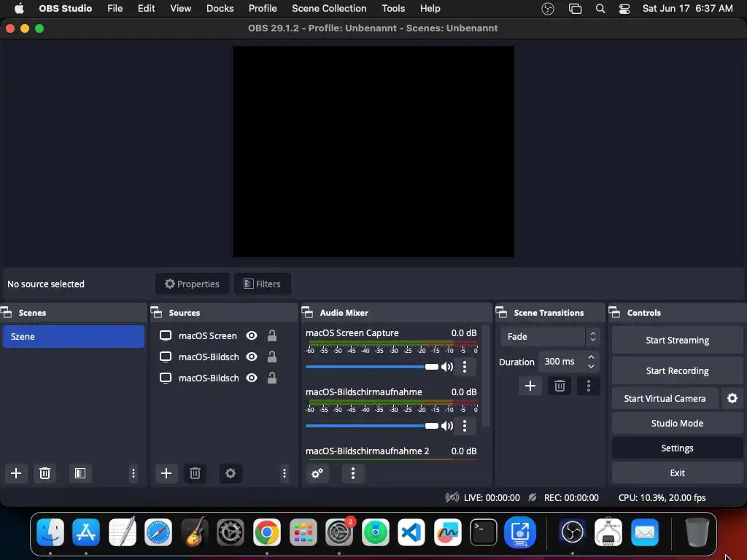Open source Filters button

[x=262, y=284]
